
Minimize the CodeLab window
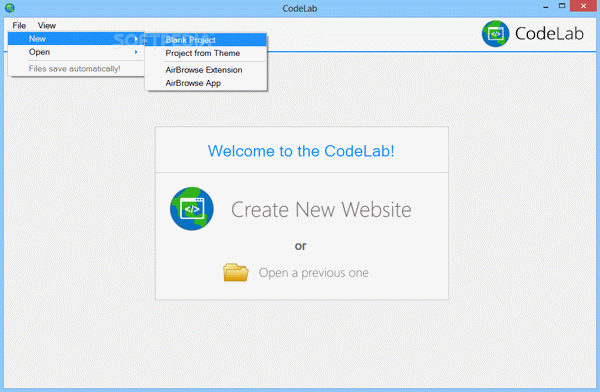546,7
